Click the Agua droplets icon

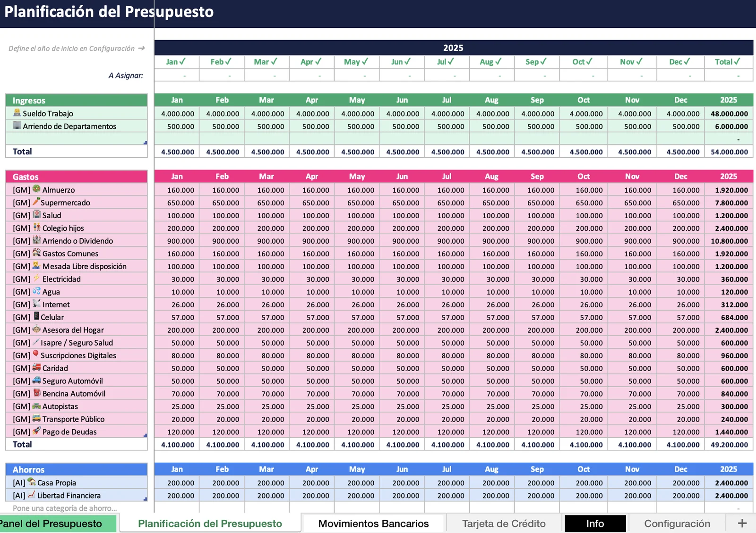36,291
